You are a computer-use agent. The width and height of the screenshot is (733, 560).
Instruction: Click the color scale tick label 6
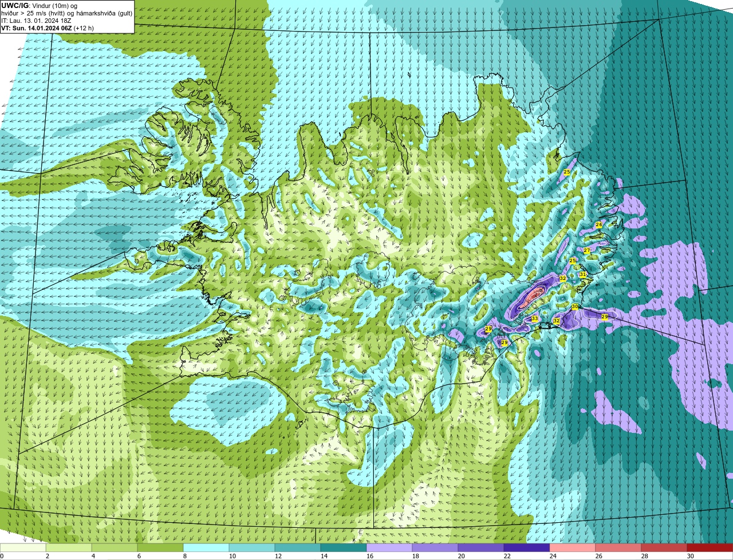tap(139, 556)
